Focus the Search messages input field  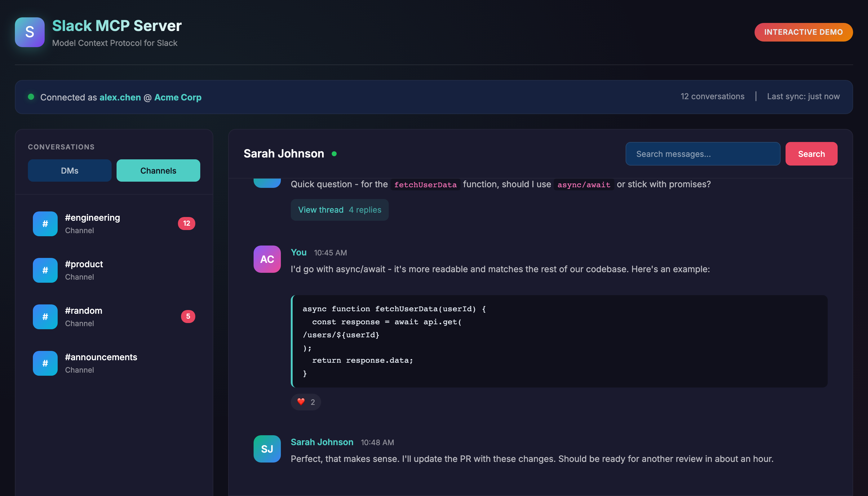click(702, 154)
